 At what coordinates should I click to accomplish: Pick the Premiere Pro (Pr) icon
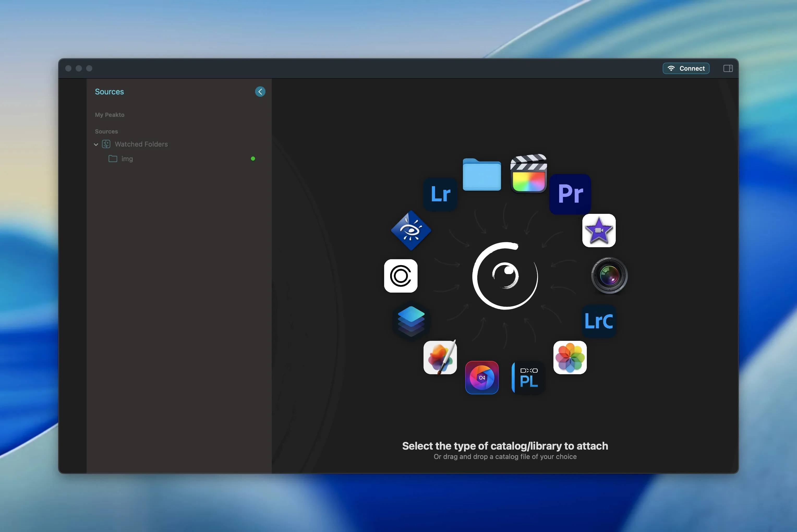point(570,194)
